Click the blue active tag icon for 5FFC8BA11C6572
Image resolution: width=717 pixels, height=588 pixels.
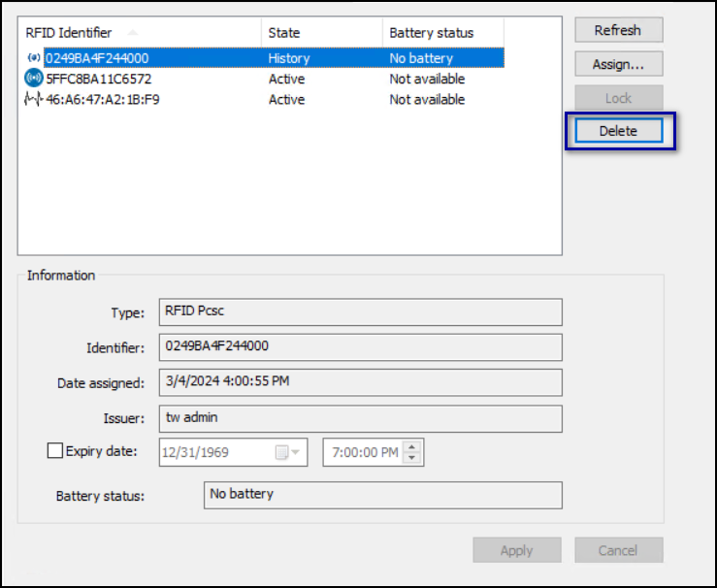point(33,78)
